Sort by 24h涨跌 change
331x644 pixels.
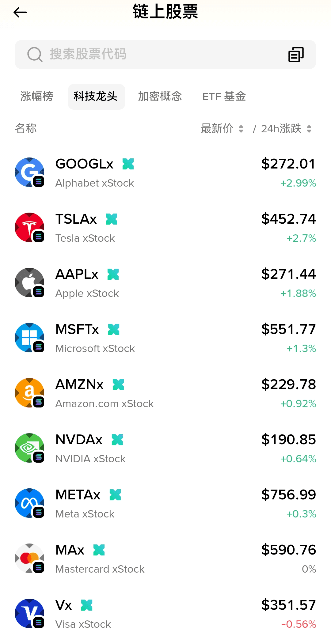pos(286,129)
